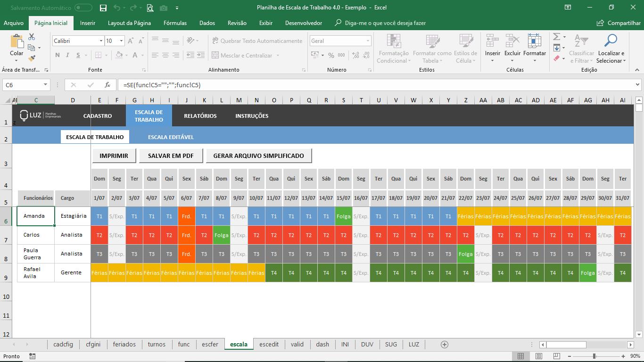Click horizontal scrollbar right arrow
Screen dimensions: 644x362
(631, 345)
